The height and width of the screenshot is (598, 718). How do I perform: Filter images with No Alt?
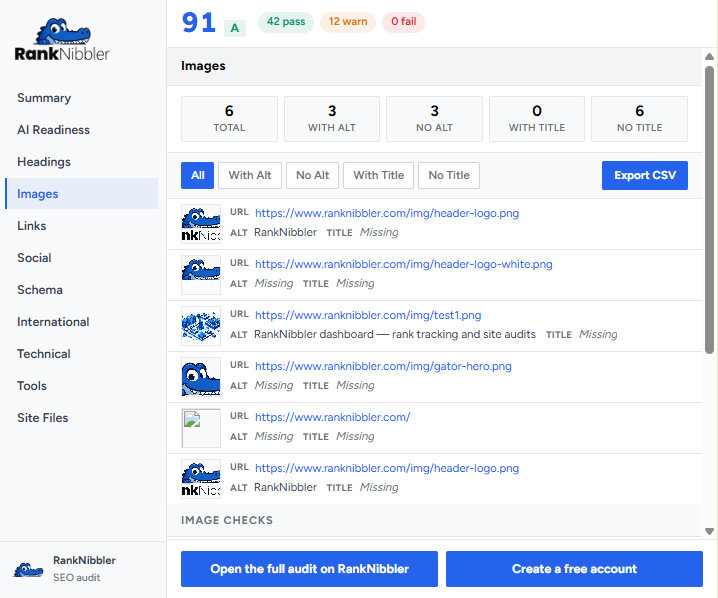click(x=312, y=175)
